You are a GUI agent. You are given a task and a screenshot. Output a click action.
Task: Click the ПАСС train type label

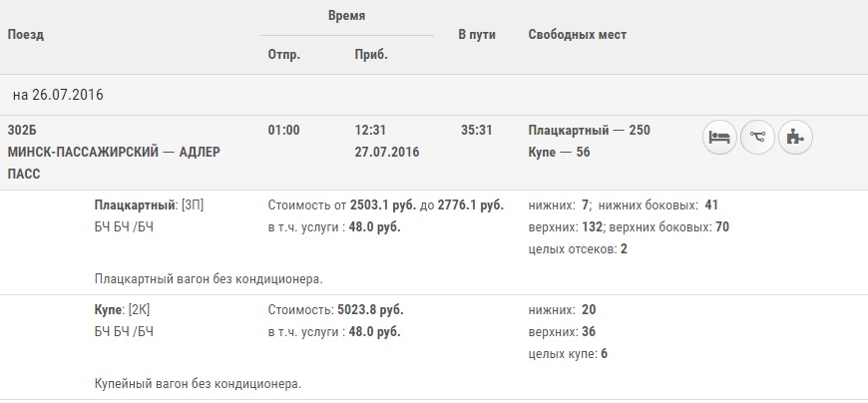[24, 174]
